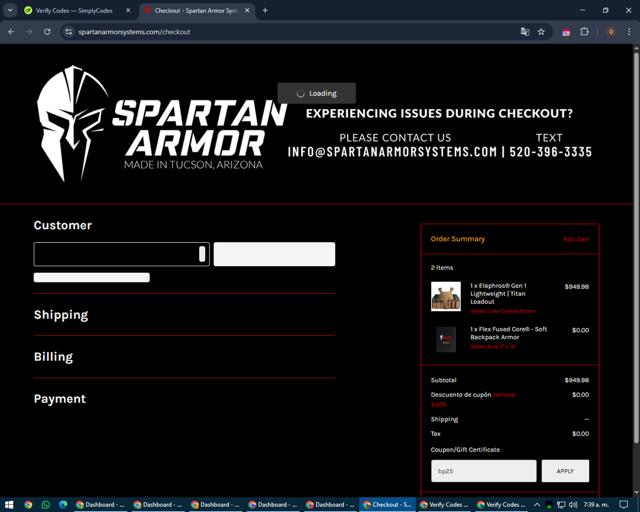This screenshot has height=512, width=640.
Task: Open the clock showing 7:39 a. m.
Action: pyautogui.click(x=596, y=505)
